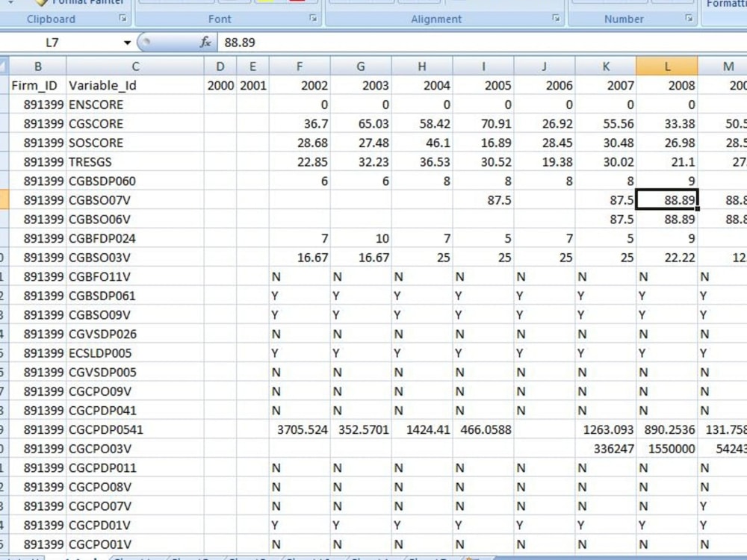Viewport: 747px width, 560px height.
Task: Select column C header
Action: 135,66
